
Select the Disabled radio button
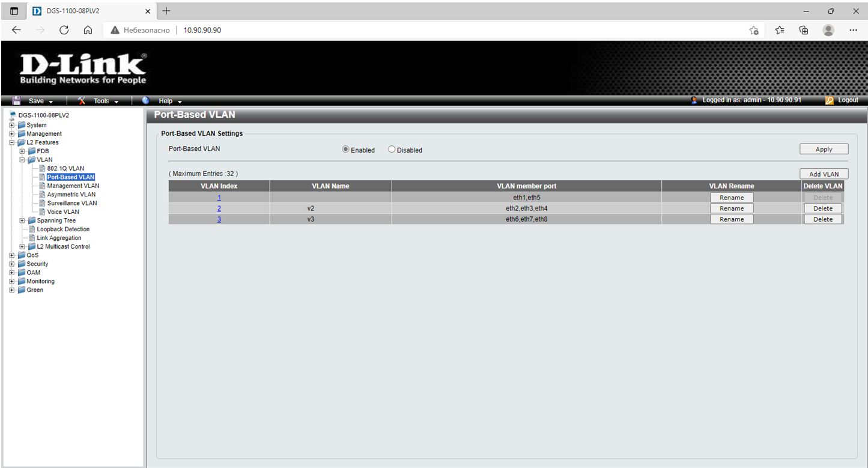click(x=392, y=150)
